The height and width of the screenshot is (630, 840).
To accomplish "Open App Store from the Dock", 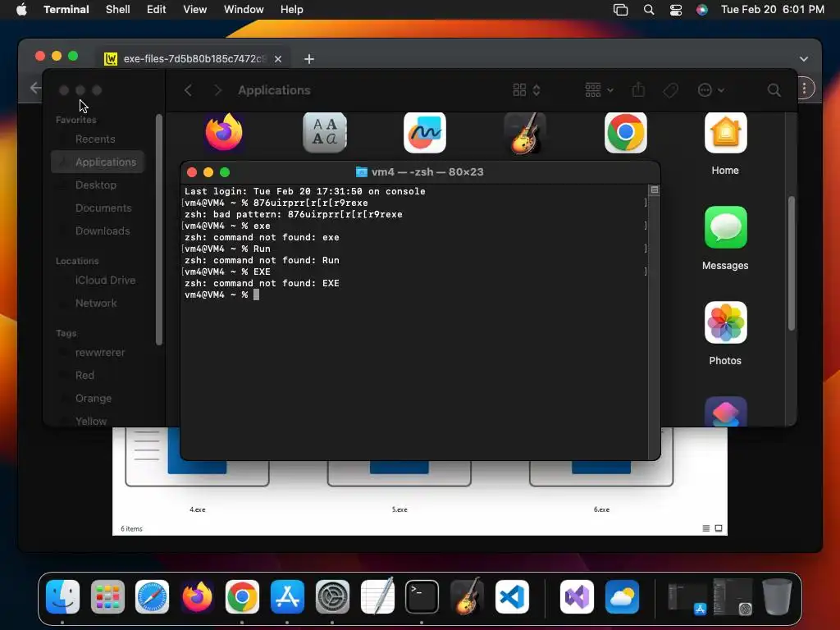I will pyautogui.click(x=287, y=597).
